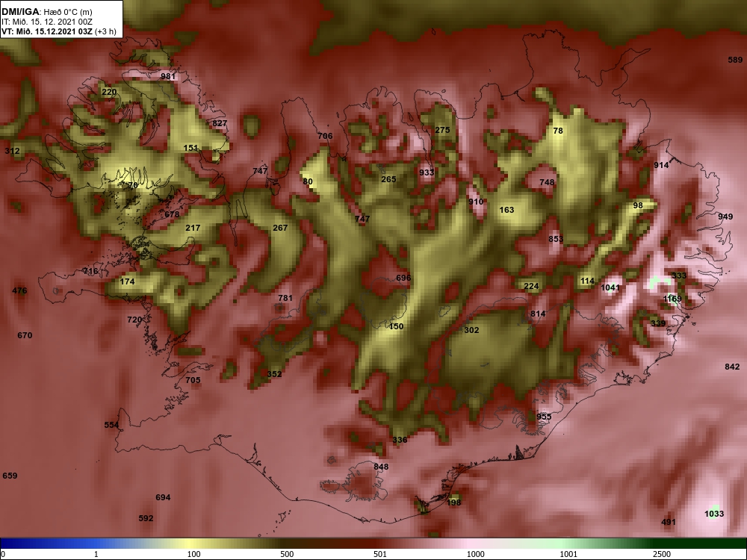Click the map value 694

pos(163,497)
